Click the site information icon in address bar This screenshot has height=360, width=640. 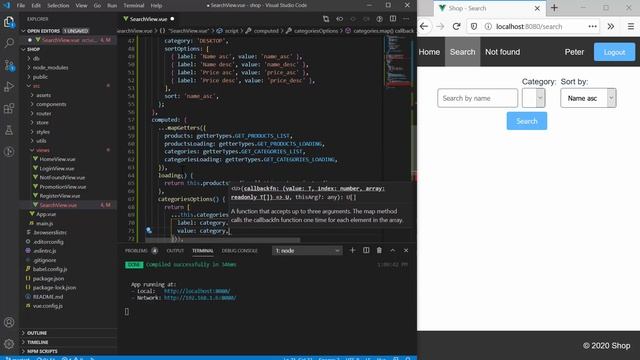coord(488,27)
